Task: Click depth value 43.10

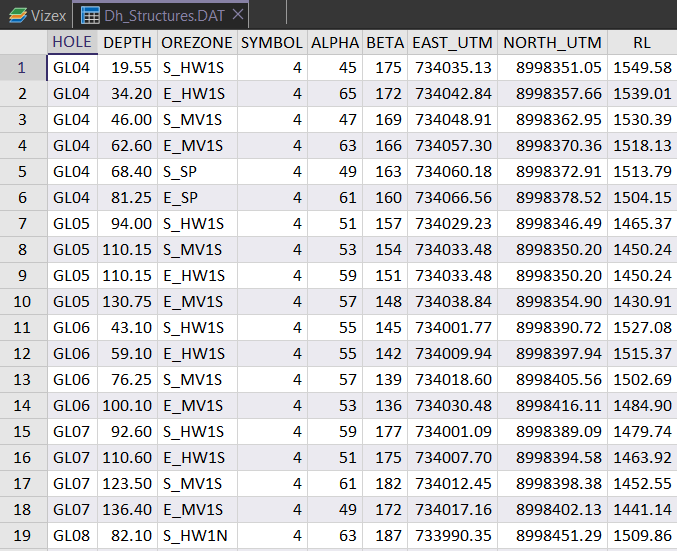Action: pyautogui.click(x=127, y=328)
